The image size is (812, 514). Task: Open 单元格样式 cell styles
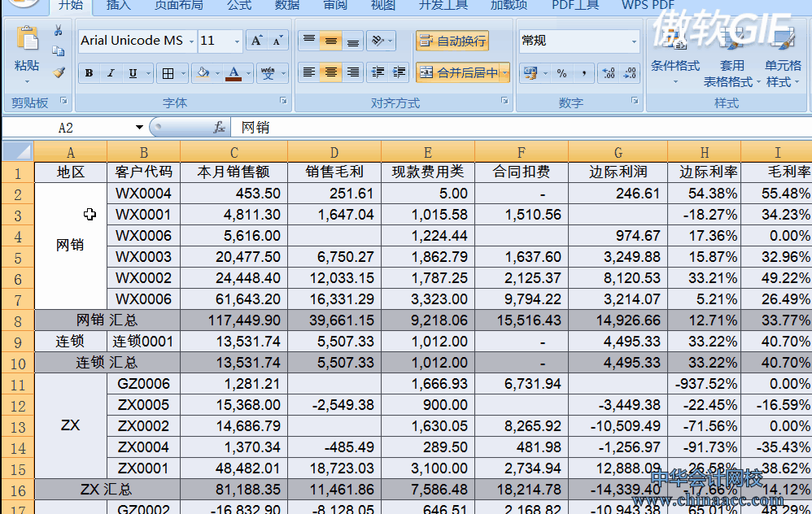click(x=783, y=57)
